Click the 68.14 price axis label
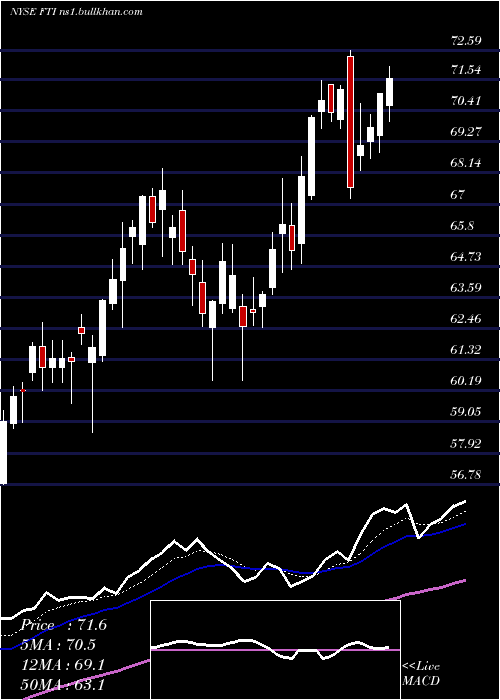Viewport: 500px width, 700px height. (x=466, y=163)
